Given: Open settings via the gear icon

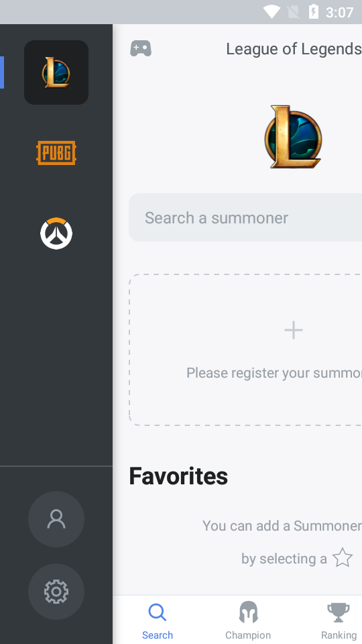Looking at the screenshot, I should tap(56, 592).
